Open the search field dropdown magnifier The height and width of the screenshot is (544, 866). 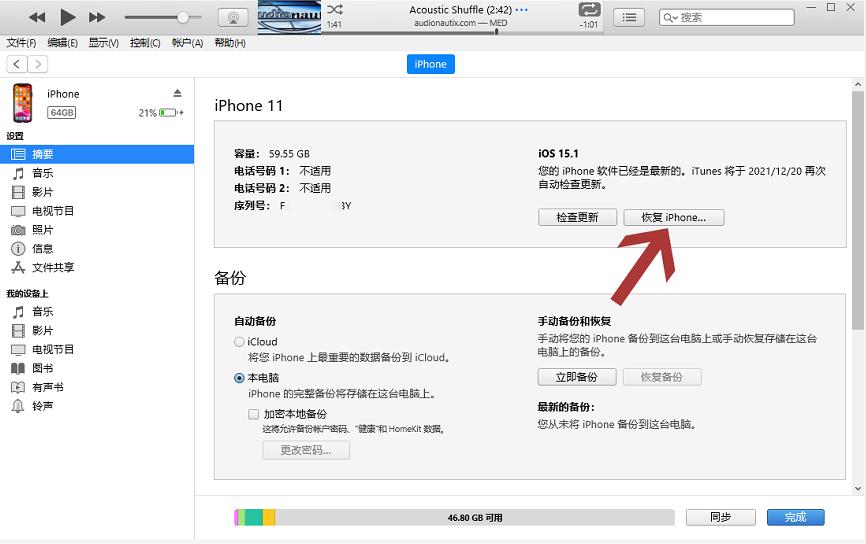pos(671,18)
